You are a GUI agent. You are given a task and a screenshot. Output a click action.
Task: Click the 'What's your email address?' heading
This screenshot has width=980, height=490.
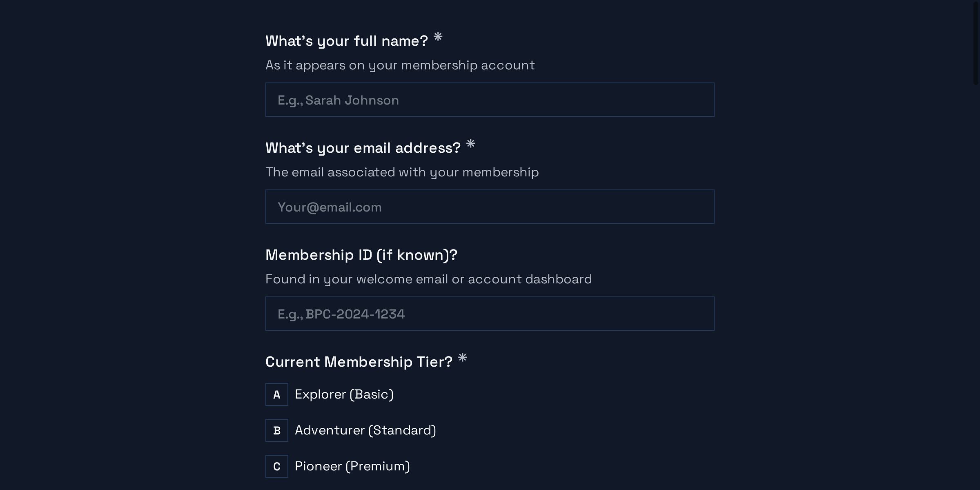(x=363, y=147)
